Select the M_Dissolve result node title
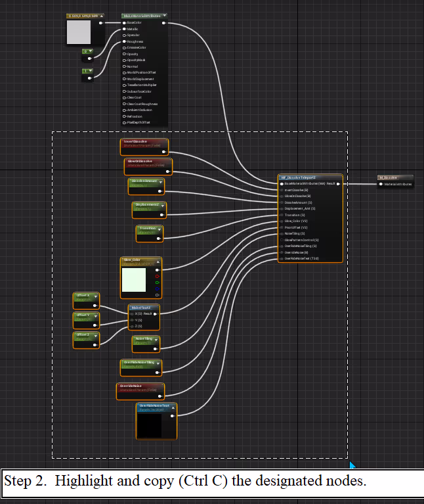The image size is (424, 504). [x=389, y=177]
